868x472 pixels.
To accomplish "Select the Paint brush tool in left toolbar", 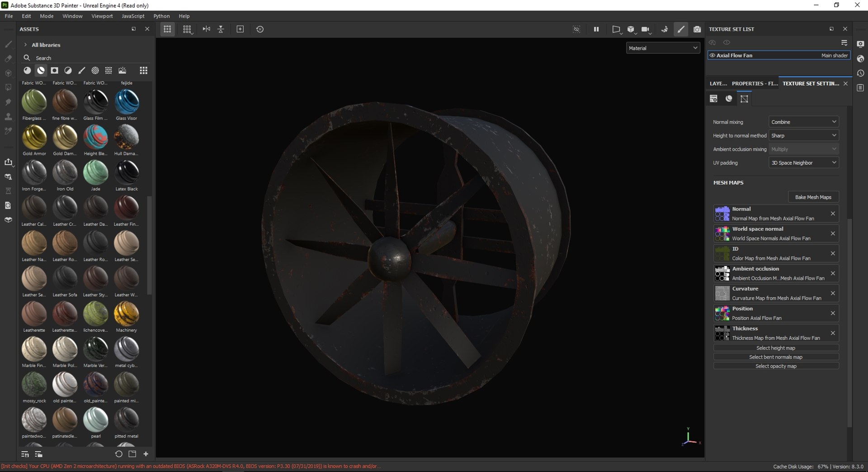I will (x=8, y=44).
